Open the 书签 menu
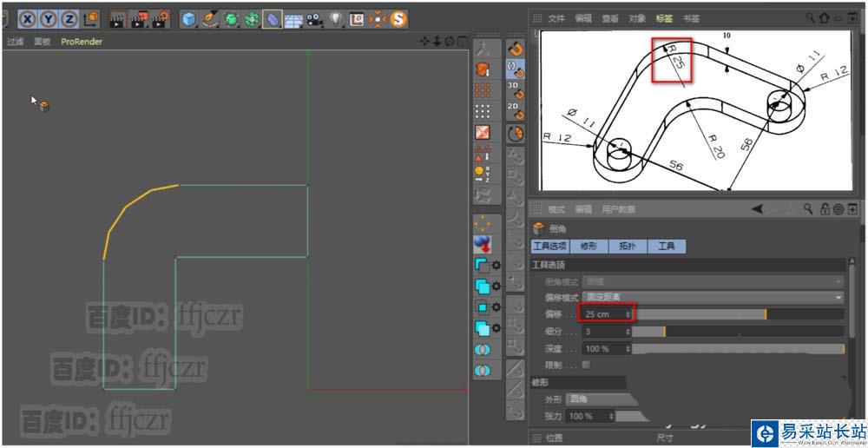The image size is (868, 448). pyautogui.click(x=691, y=18)
